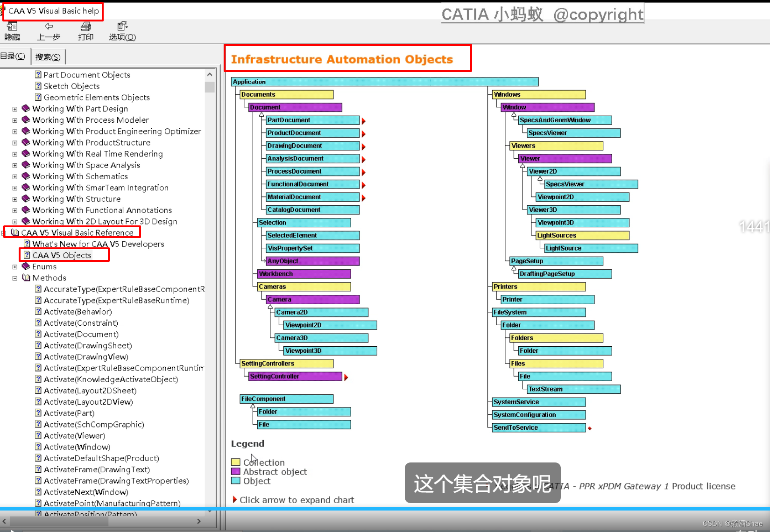Screen dimensions: 770x532
Task: Click book icon for Working With Product Engineering Optimizer
Action: pos(26,131)
